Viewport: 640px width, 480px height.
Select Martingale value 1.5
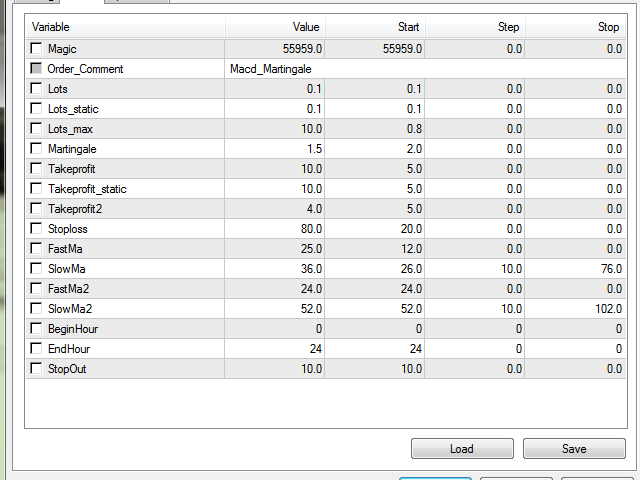[314, 149]
